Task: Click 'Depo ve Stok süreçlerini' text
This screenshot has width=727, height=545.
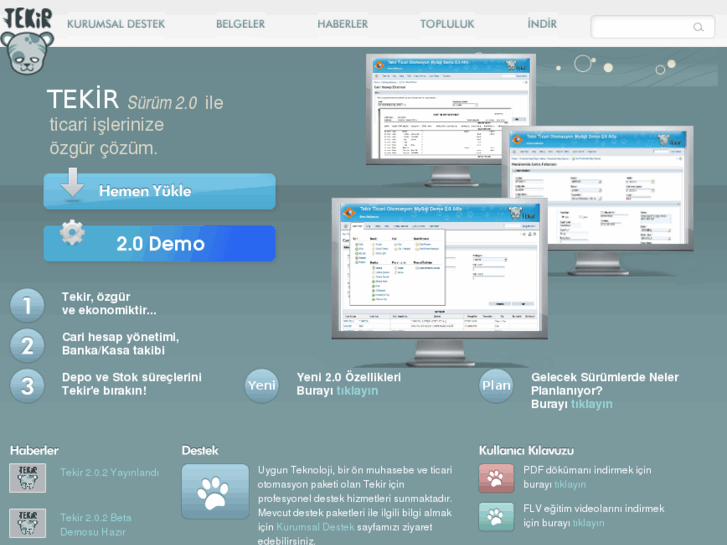Action: pos(132,377)
